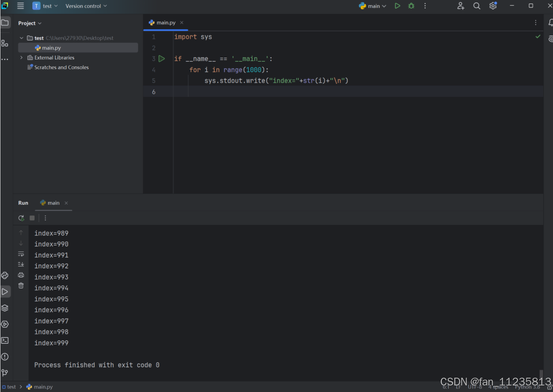Expand the External Libraries node
This screenshot has height=392, width=553.
pyautogui.click(x=22, y=57)
